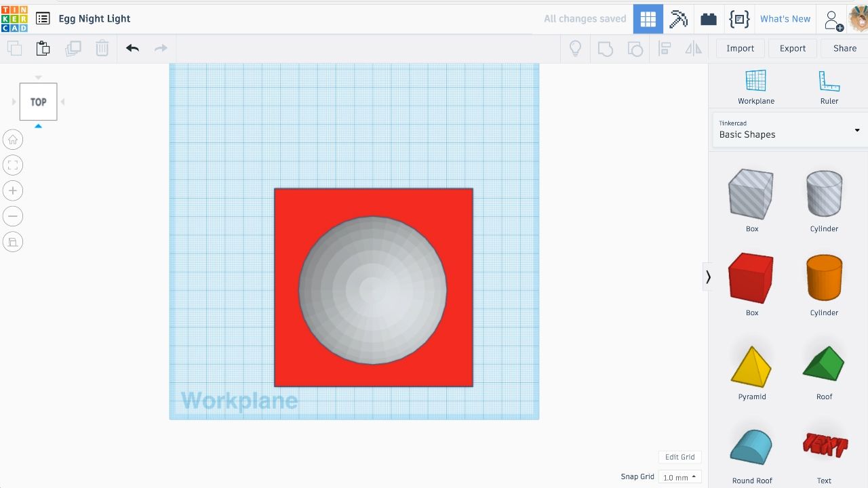
Task: Zoom in with the plus button
Action: coord(13,190)
